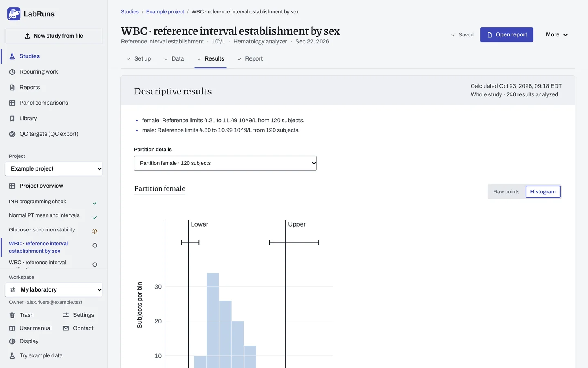This screenshot has width=588, height=368.
Task: Follow the Studies breadcrumb link
Action: (130, 12)
